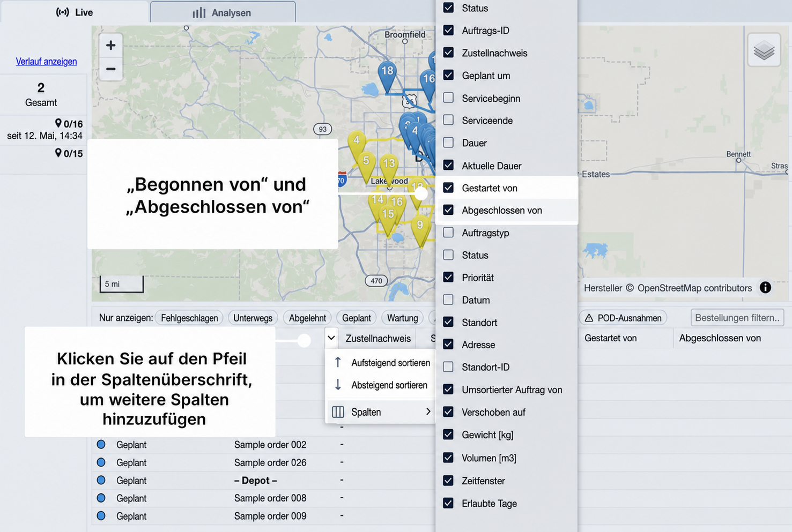Click the Live broadcast icon

pos(63,12)
